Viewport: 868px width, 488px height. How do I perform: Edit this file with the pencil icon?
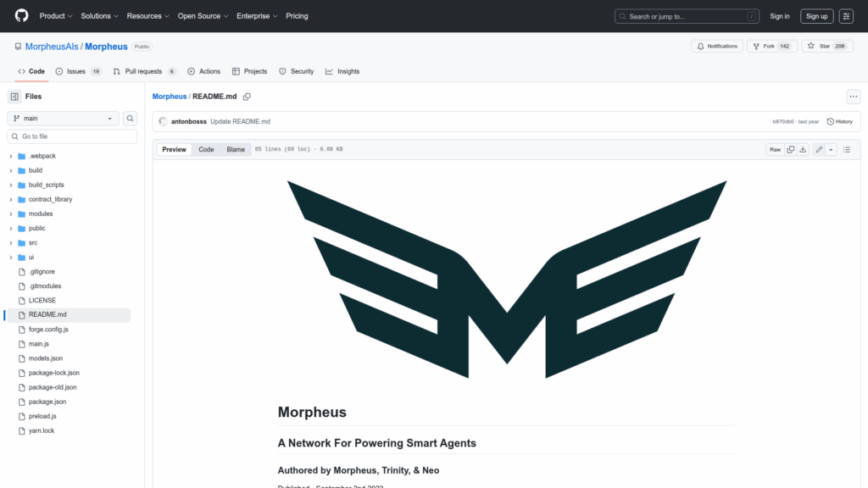(x=819, y=149)
